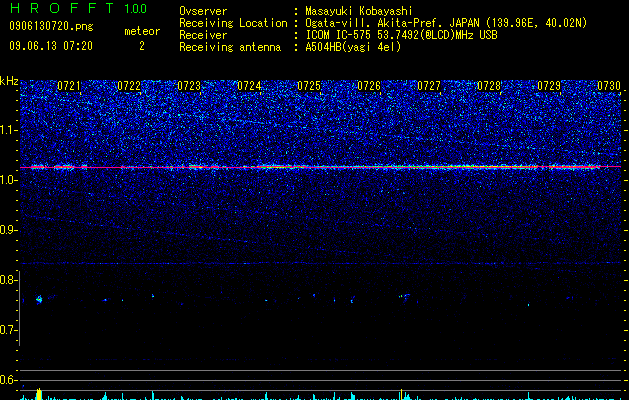Click the filename 0906130720.png
Screen dimensions: 629x400
tap(51, 26)
